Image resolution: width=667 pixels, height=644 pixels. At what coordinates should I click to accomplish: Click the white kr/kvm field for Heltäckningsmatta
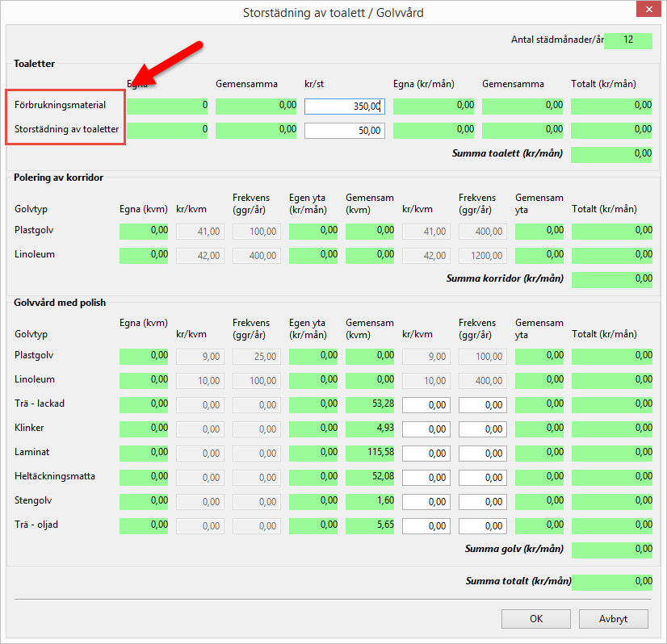pos(426,477)
